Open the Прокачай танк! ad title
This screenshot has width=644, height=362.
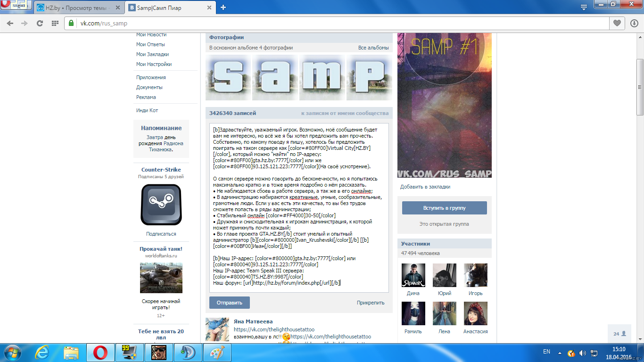[x=161, y=249]
